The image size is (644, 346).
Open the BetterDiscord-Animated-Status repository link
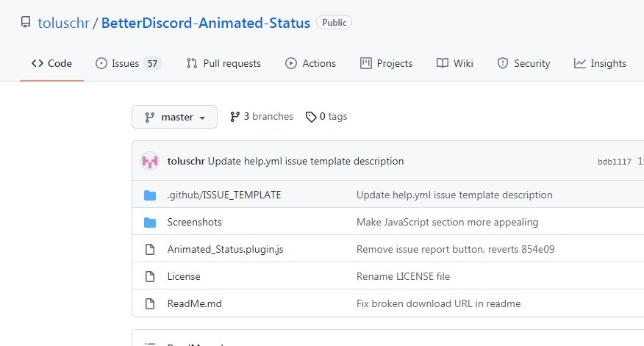(x=205, y=23)
